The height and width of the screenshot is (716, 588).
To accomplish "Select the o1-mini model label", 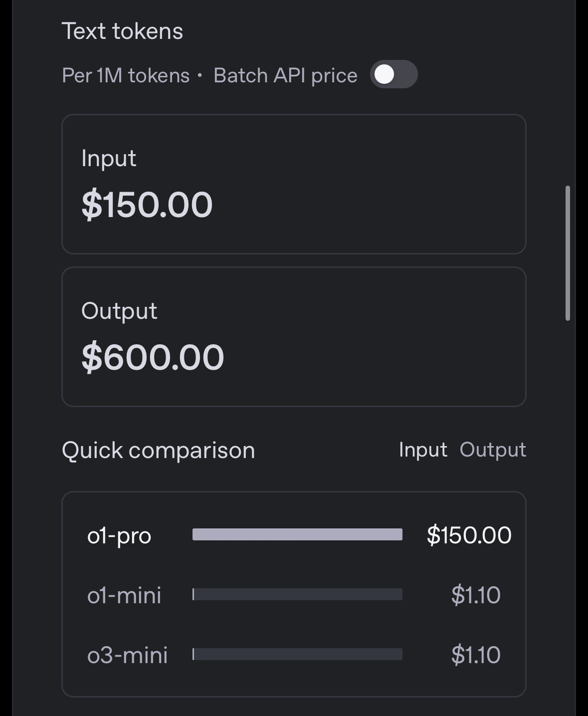I will click(124, 595).
